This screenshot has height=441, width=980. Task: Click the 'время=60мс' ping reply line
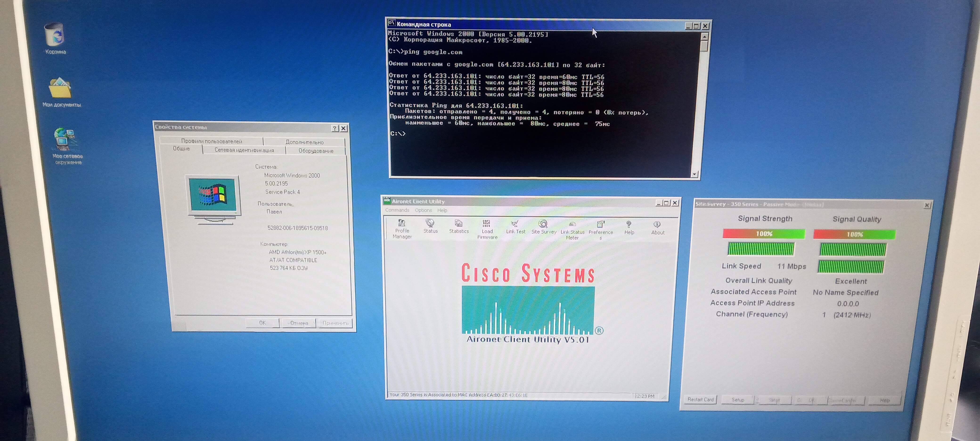point(496,77)
